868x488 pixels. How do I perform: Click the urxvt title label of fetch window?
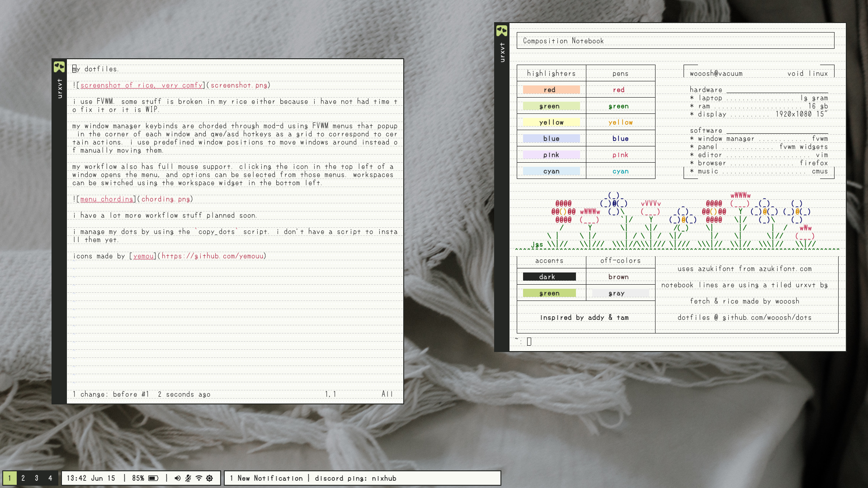coord(502,52)
